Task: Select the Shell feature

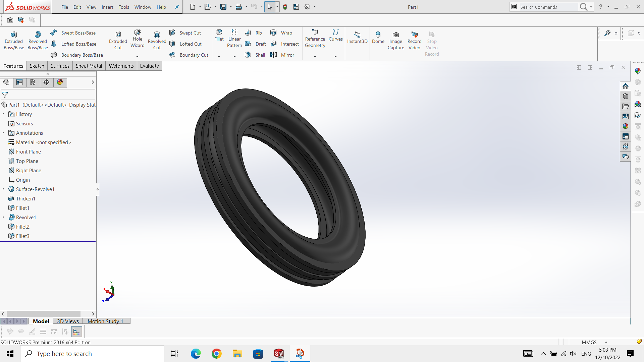Action: [255, 55]
